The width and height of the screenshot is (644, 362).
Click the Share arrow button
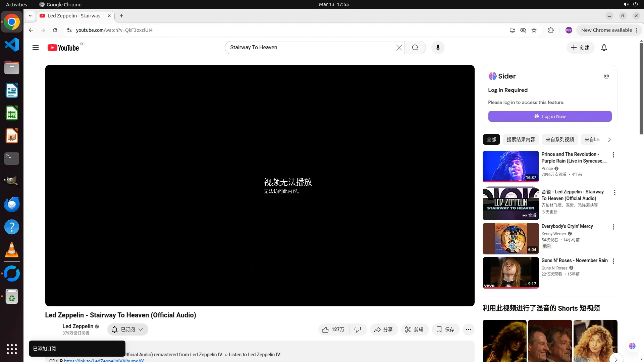383,329
